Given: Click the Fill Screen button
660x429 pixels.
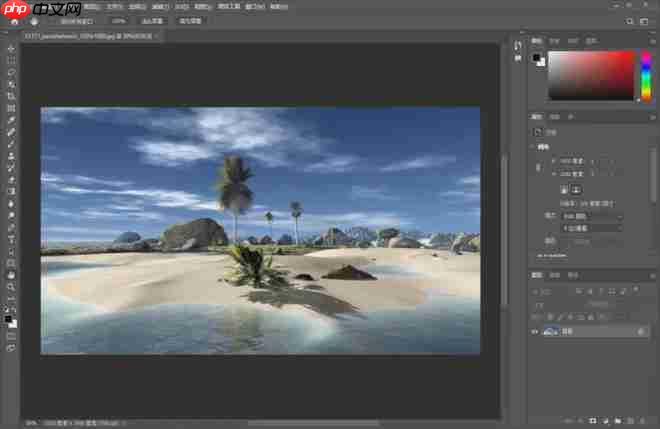Looking at the screenshot, I should [x=191, y=21].
